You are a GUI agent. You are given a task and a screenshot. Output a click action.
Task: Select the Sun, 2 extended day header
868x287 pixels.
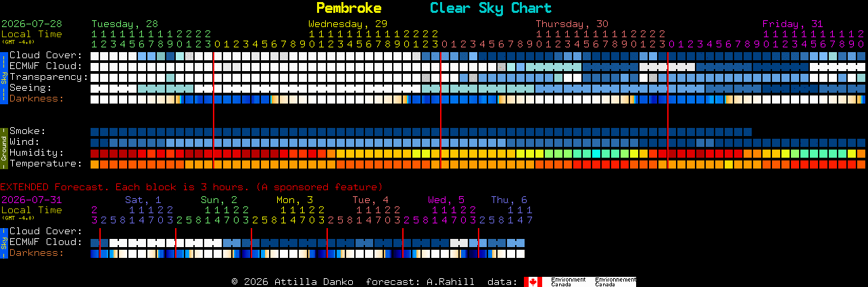point(219,200)
